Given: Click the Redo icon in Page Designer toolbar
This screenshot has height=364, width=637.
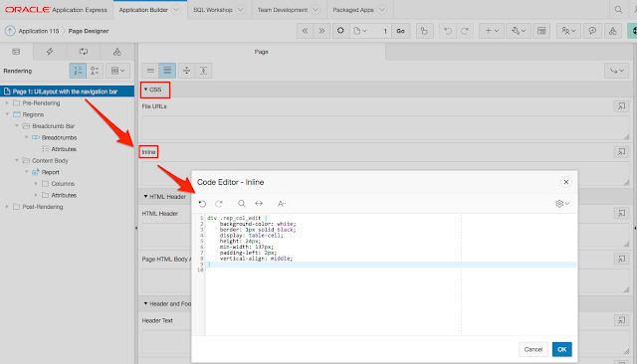Looking at the screenshot, I should 465,31.
